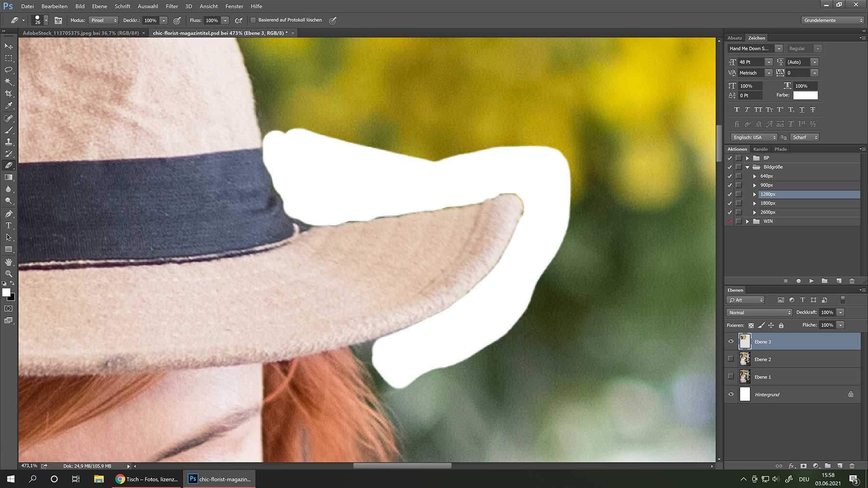
Task: Select the Ebene 1 layer thumbnail
Action: pyautogui.click(x=745, y=377)
